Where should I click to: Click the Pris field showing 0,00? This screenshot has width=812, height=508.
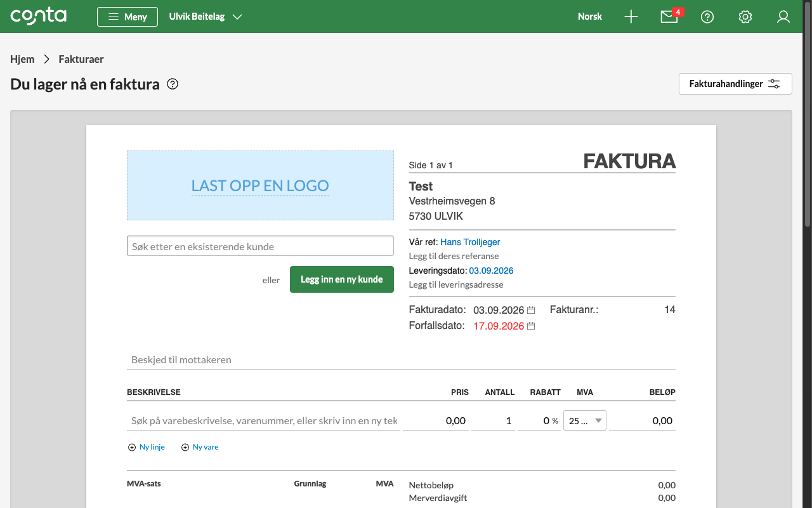(436, 420)
